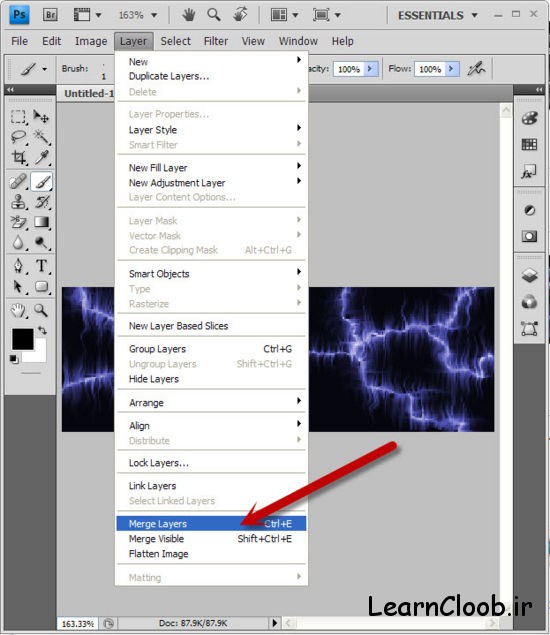Choose Duplicate Layers…
The width and height of the screenshot is (550, 635).
coord(211,76)
